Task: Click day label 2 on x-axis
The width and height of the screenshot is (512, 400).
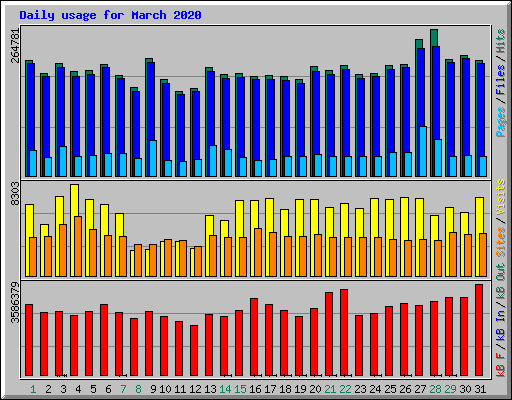Action: (x=48, y=389)
